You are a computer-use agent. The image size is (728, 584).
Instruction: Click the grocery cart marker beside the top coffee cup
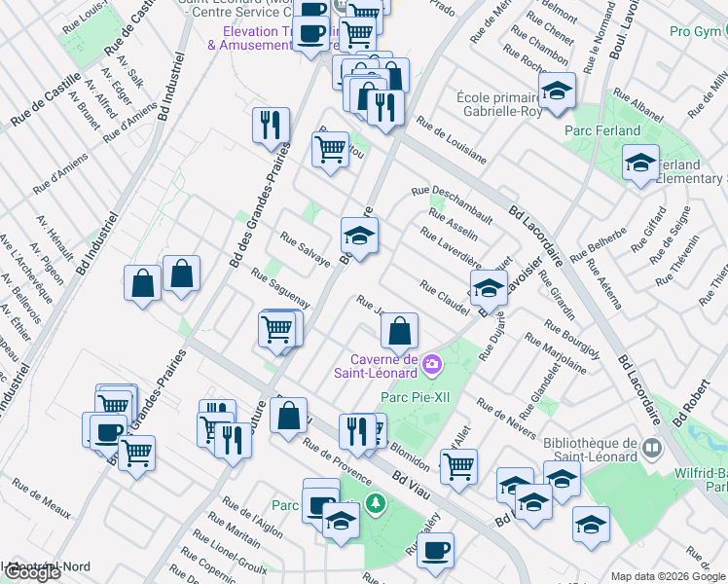pyautogui.click(x=358, y=35)
